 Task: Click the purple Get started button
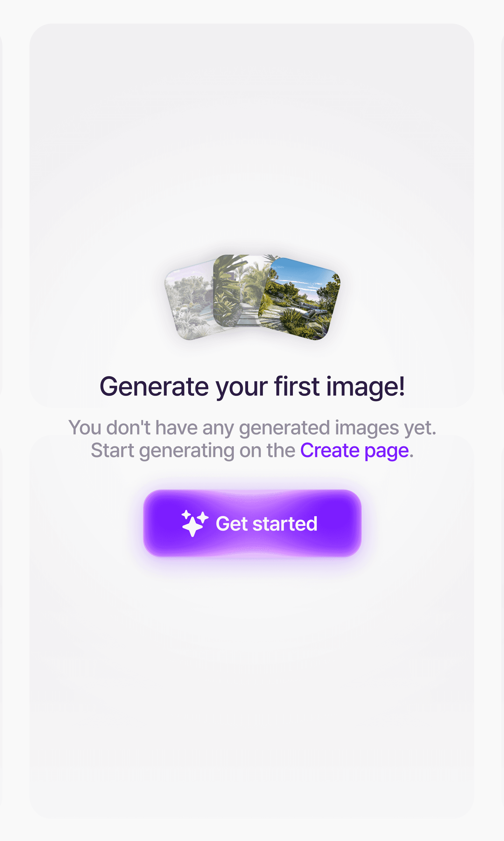click(x=252, y=523)
